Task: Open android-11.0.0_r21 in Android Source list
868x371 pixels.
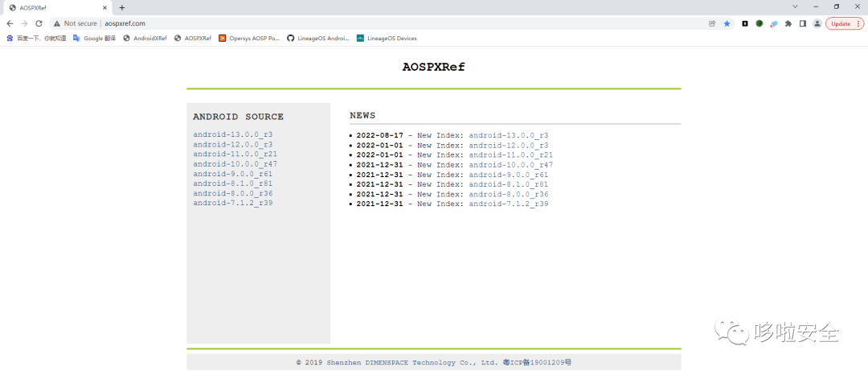Action: tap(235, 155)
